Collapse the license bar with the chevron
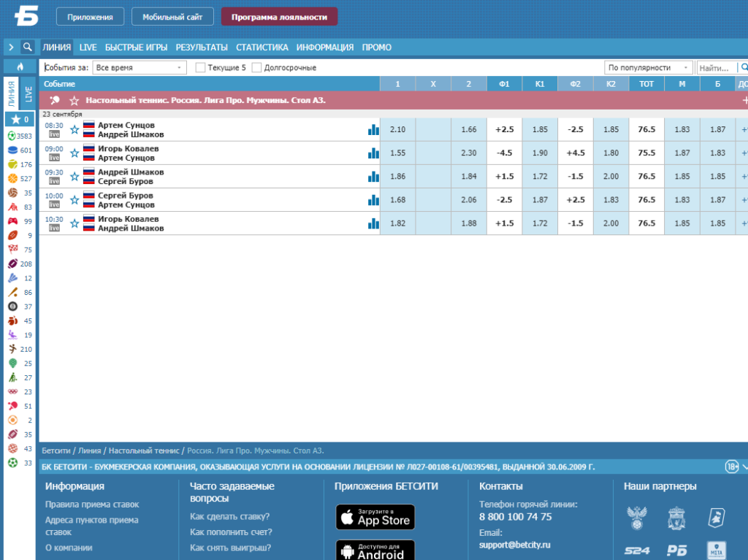This screenshot has height=560, width=748. pos(744,467)
